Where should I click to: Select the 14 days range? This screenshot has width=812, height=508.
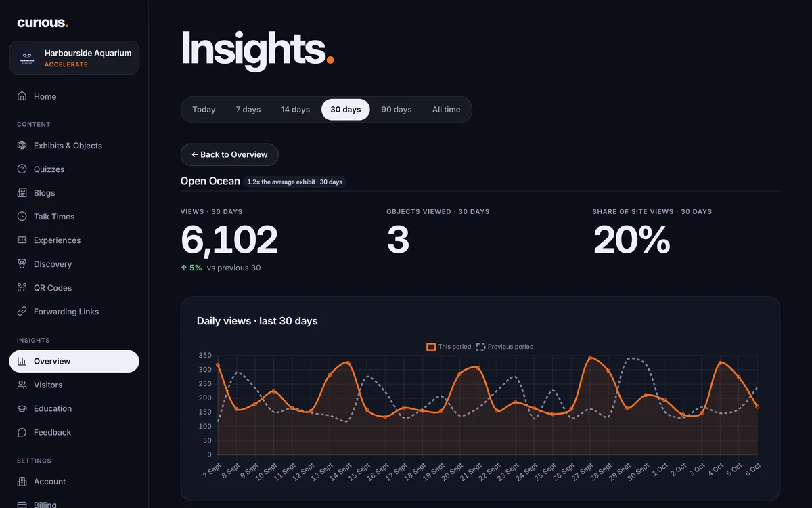coord(296,110)
